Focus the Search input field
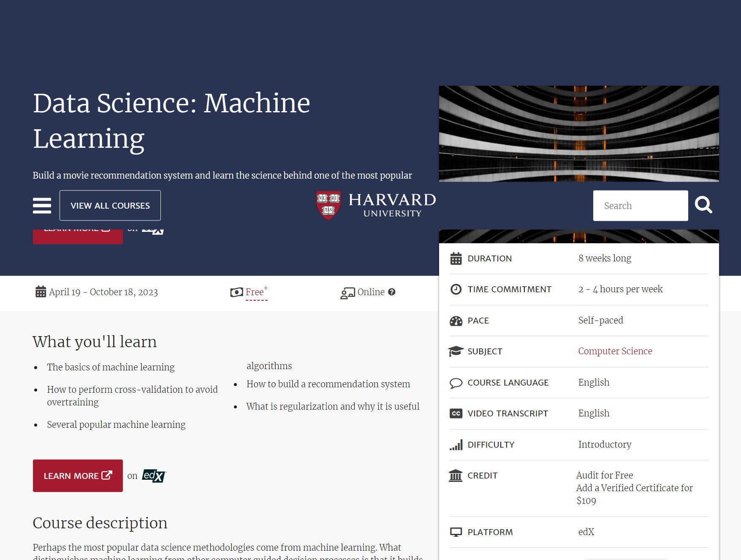741x560 pixels. 641,206
